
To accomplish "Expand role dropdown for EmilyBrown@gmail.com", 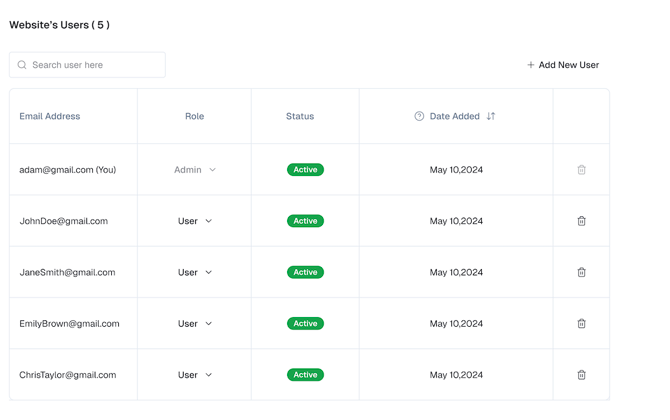I will [195, 323].
